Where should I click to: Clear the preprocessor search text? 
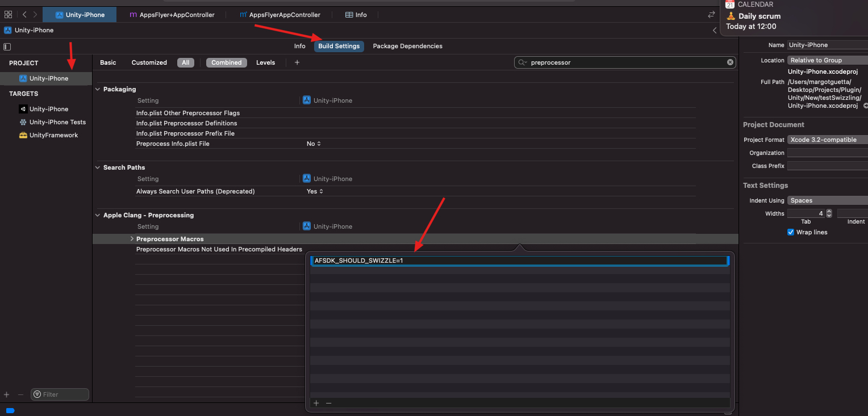tap(730, 62)
